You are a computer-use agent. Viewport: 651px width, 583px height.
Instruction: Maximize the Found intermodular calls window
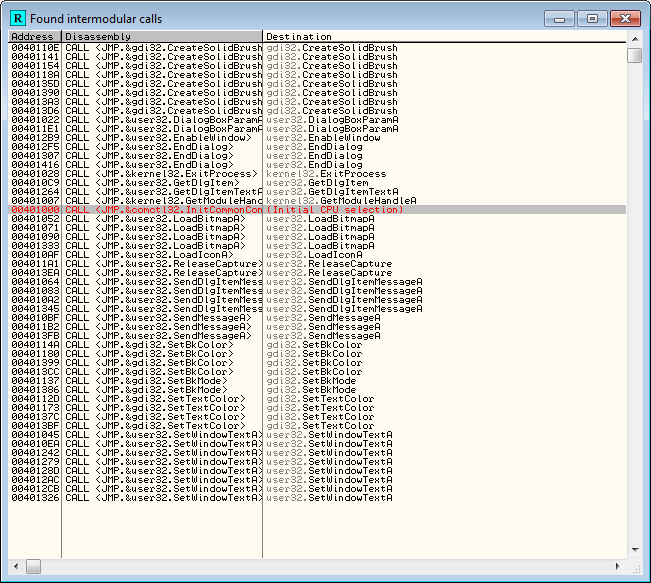click(592, 19)
